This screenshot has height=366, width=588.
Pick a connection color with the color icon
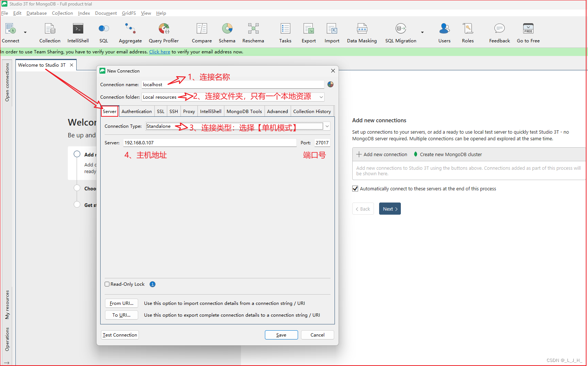click(330, 84)
